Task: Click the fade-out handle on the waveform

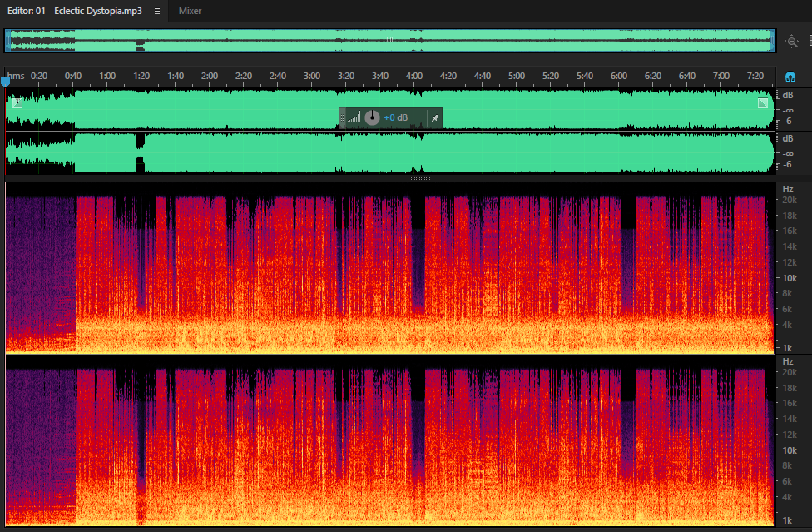Action: coord(763,103)
